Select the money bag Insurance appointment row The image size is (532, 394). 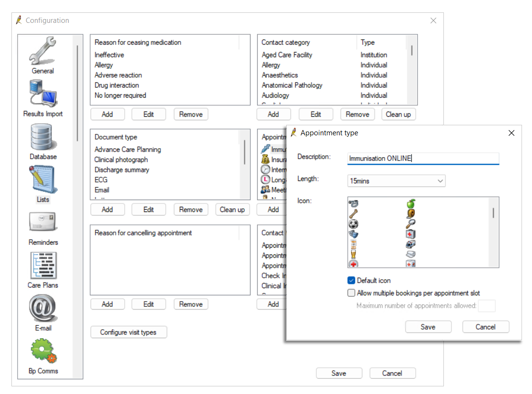[273, 160]
